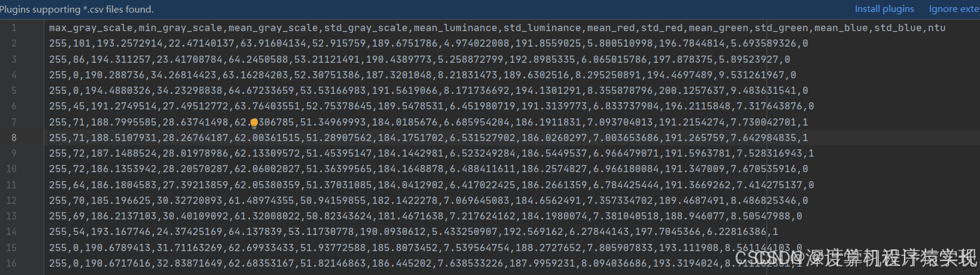
Task: Click the Ignore extension link
Action: [954, 9]
